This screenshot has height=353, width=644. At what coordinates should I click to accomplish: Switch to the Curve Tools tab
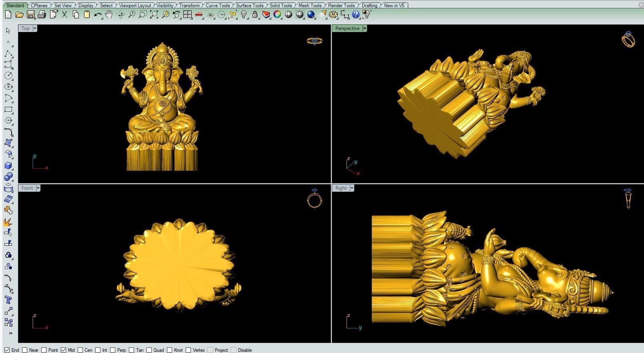click(218, 5)
